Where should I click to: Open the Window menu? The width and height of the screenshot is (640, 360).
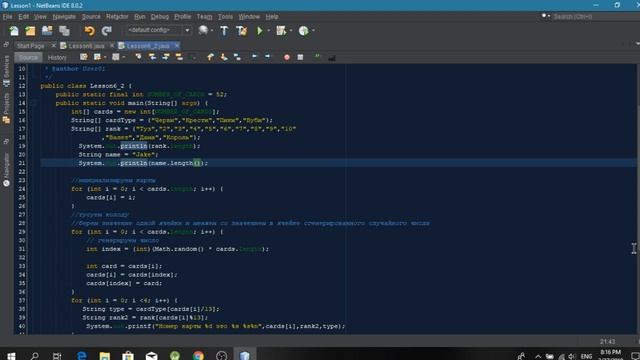click(249, 17)
